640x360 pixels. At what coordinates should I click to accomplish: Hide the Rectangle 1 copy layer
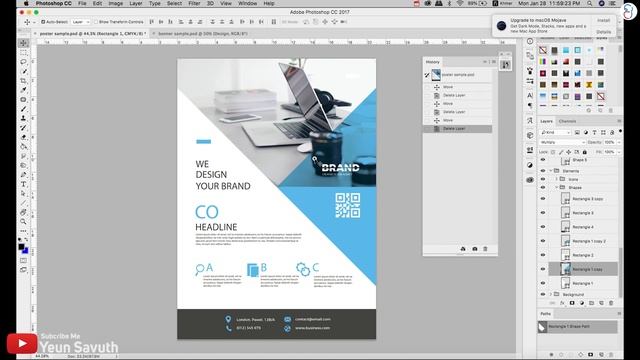coord(543,269)
